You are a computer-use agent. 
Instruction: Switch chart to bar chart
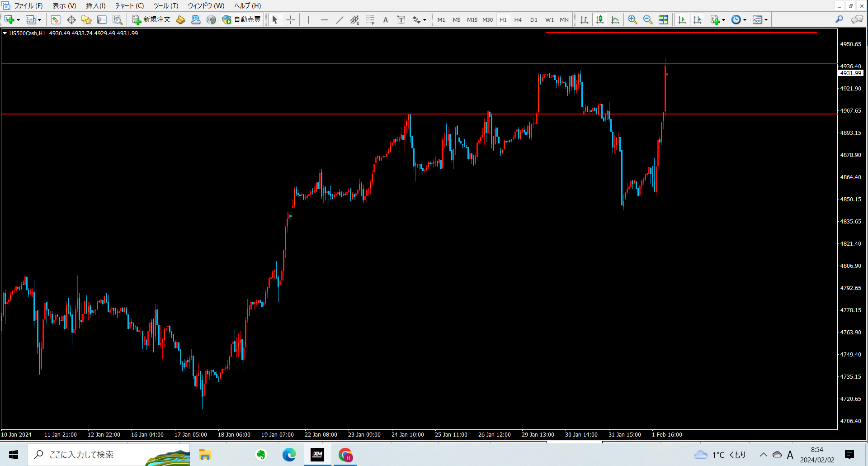[584, 19]
